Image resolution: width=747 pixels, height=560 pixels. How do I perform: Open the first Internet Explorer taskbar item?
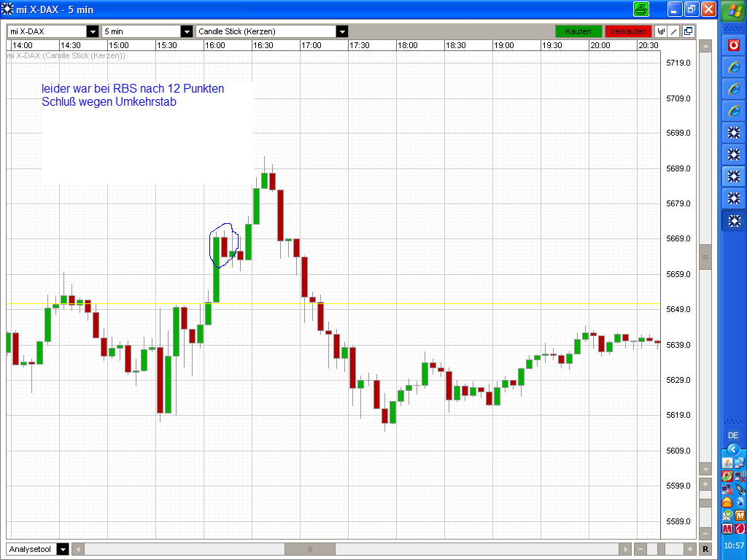(x=734, y=67)
